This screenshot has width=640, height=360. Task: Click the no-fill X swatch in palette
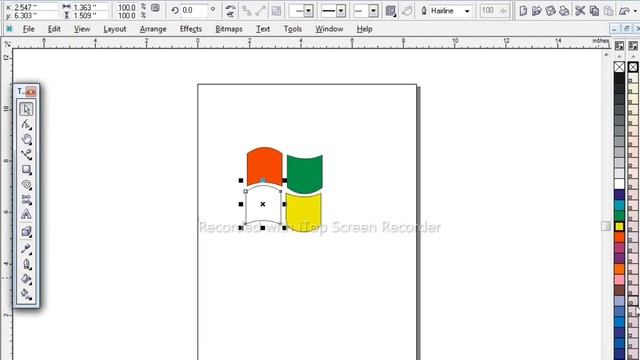point(619,67)
